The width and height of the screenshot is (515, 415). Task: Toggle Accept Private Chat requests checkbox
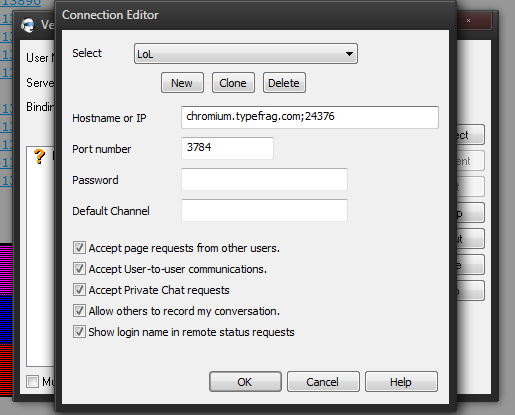[79, 290]
